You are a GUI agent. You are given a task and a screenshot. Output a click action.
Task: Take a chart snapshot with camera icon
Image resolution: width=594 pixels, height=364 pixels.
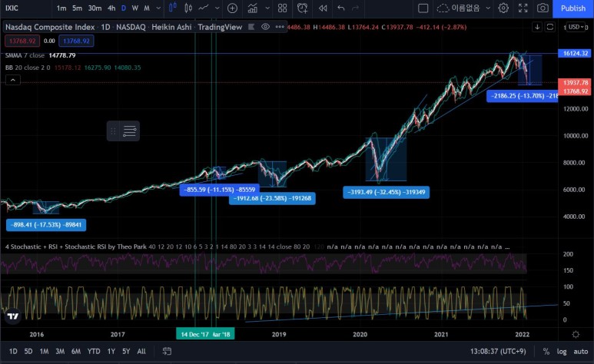pos(543,8)
